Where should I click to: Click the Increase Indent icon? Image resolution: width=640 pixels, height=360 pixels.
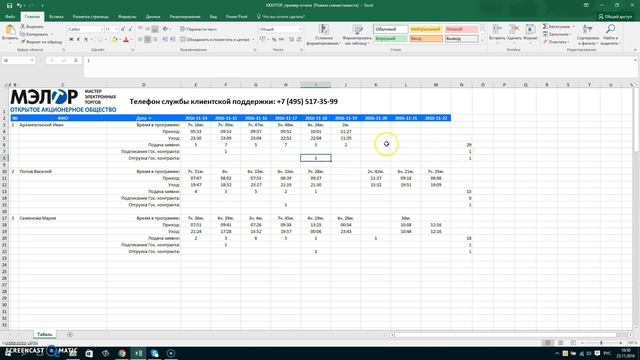point(173,40)
